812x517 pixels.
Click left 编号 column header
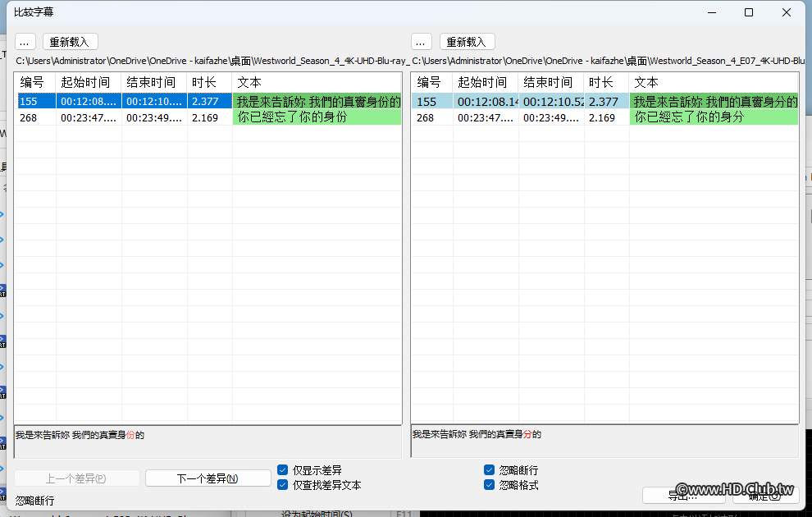pyautogui.click(x=35, y=82)
